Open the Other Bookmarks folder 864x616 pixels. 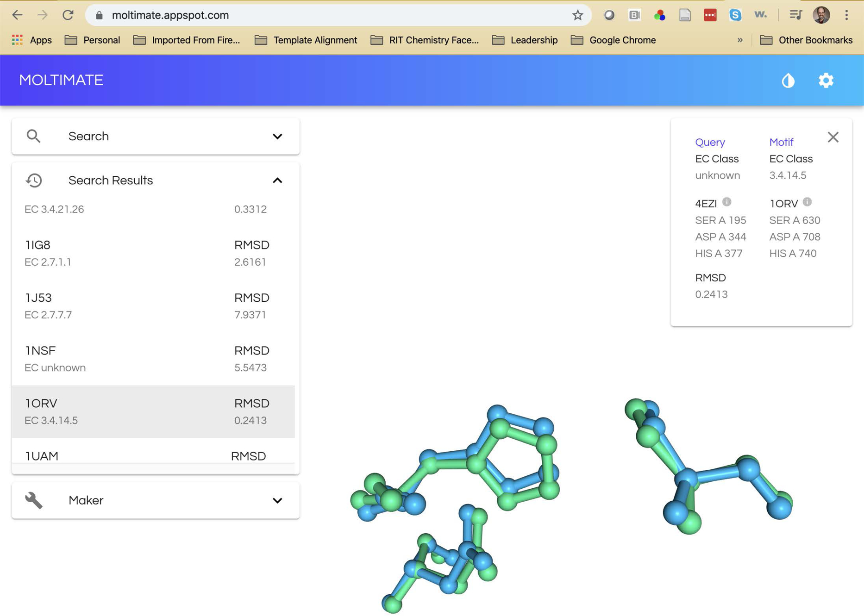click(x=806, y=40)
